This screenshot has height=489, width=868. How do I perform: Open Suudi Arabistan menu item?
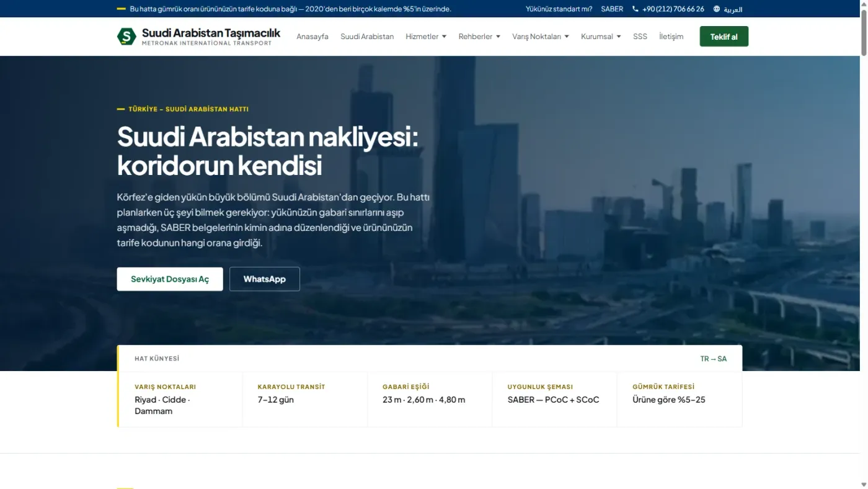367,37
